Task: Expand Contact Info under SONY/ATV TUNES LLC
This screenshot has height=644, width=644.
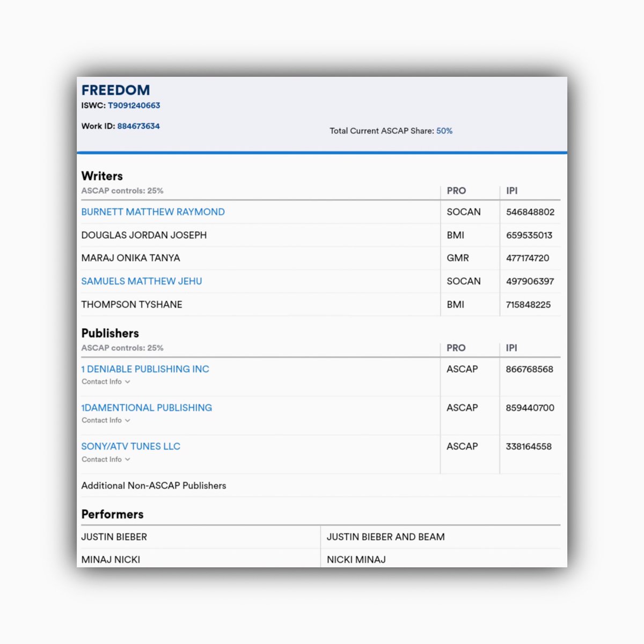Action: click(x=106, y=459)
